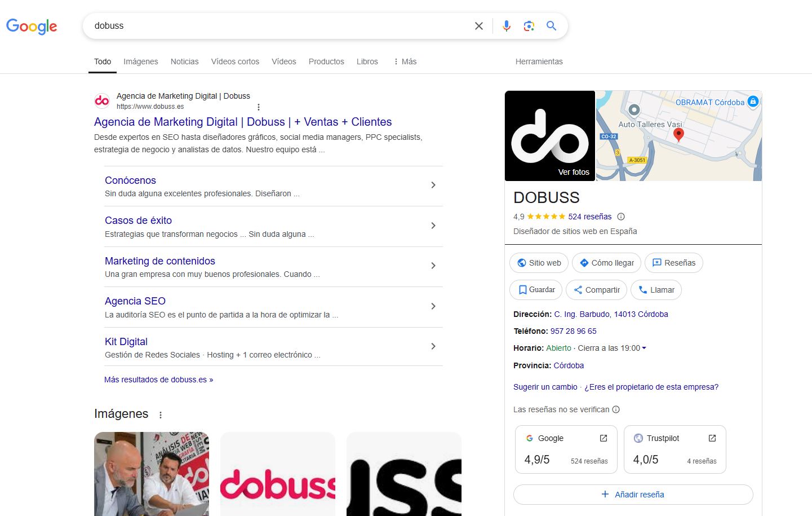Image resolution: width=812 pixels, height=516 pixels.
Task: Click info icon next to 524 reseñas
Action: (x=621, y=217)
